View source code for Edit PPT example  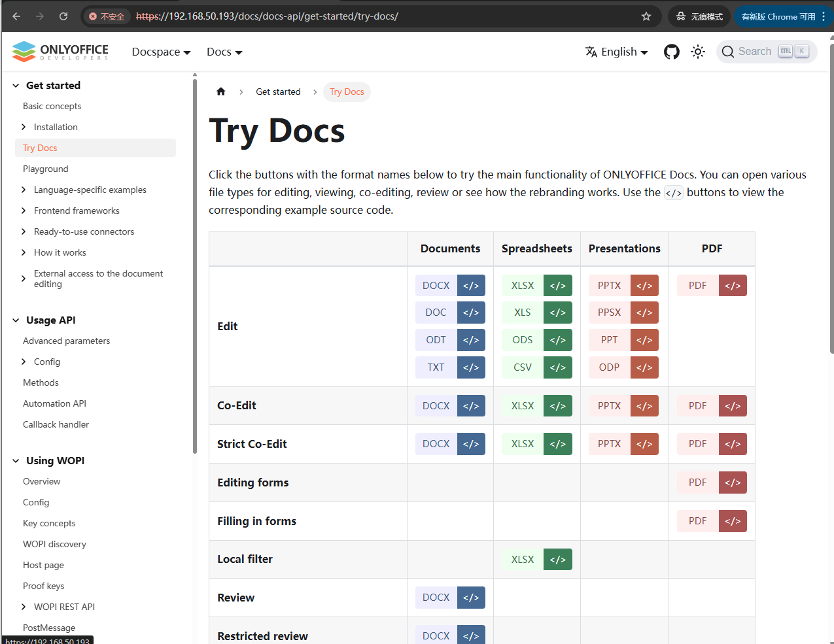click(644, 340)
